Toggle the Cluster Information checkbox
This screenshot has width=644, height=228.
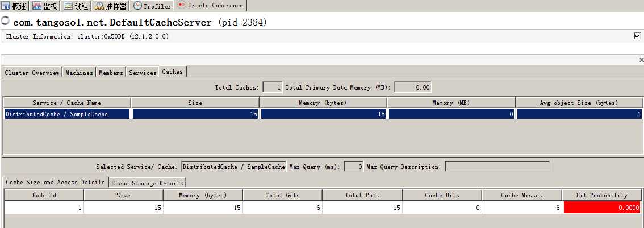pos(637,36)
